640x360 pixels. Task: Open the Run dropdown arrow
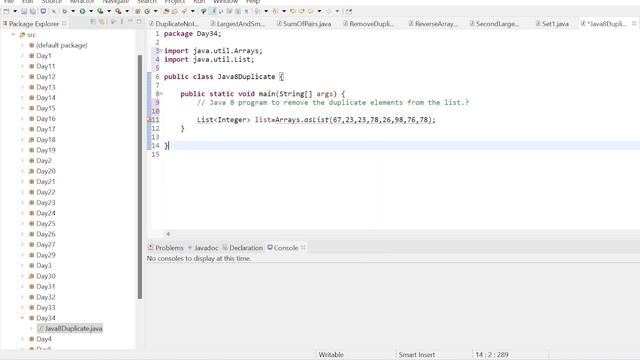tap(91, 11)
